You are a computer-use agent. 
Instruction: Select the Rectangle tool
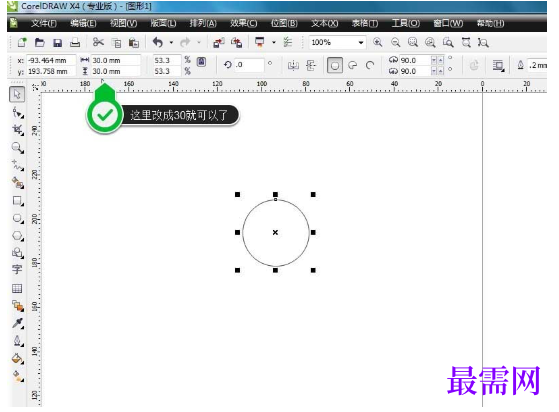coord(17,201)
